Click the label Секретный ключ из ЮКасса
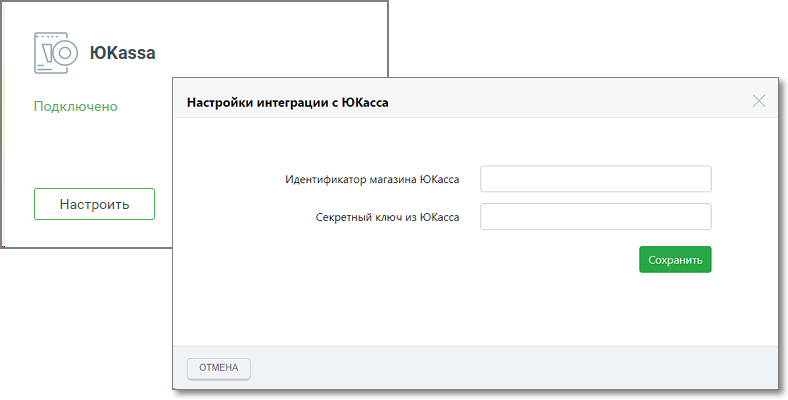The width and height of the screenshot is (788, 400). pos(387,217)
